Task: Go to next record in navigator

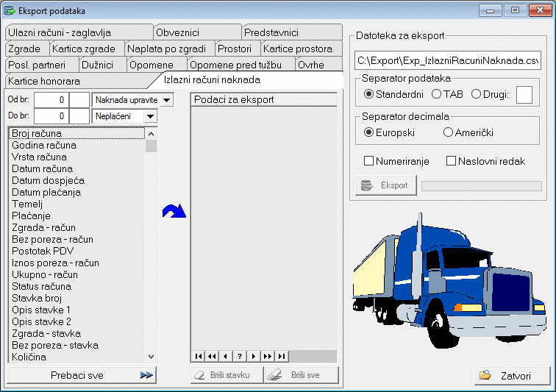Action: [253, 356]
